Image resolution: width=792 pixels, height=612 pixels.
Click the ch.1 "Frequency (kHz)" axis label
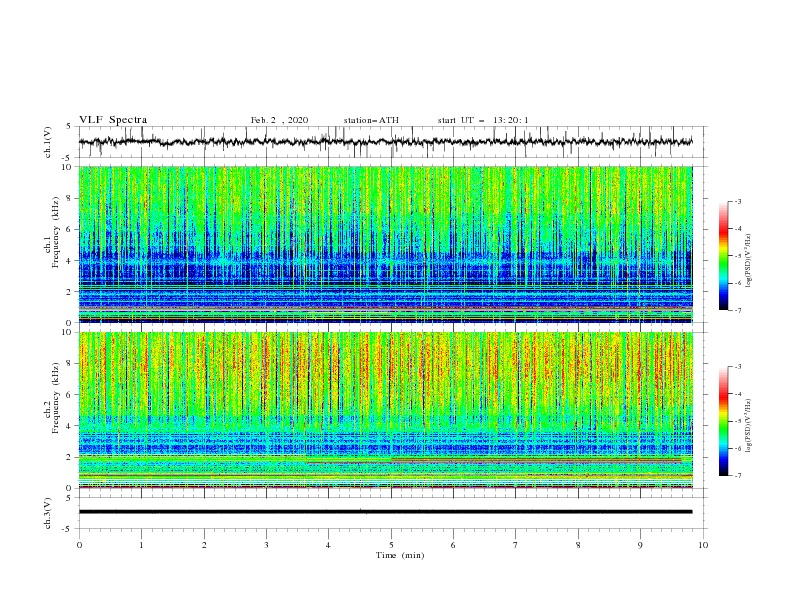[x=56, y=233]
